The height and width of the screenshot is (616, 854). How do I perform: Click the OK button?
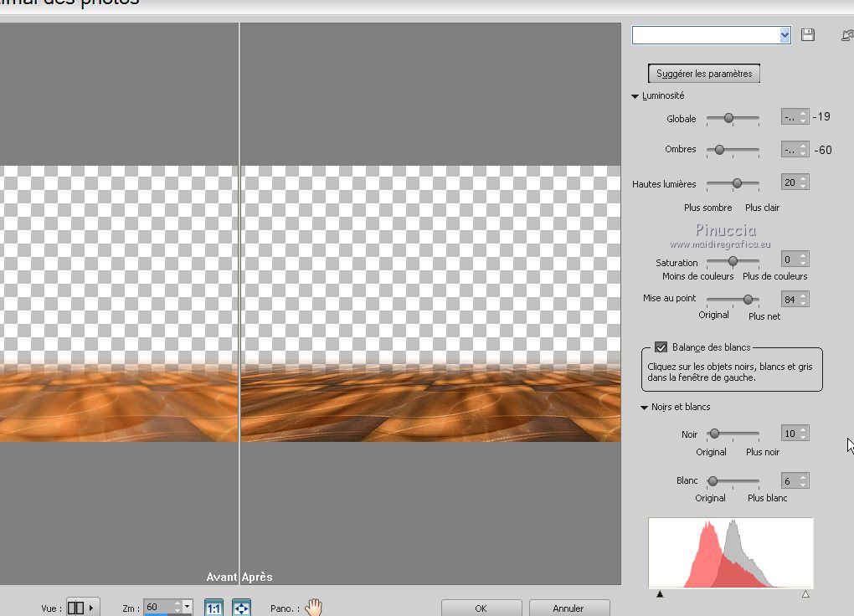(481, 608)
